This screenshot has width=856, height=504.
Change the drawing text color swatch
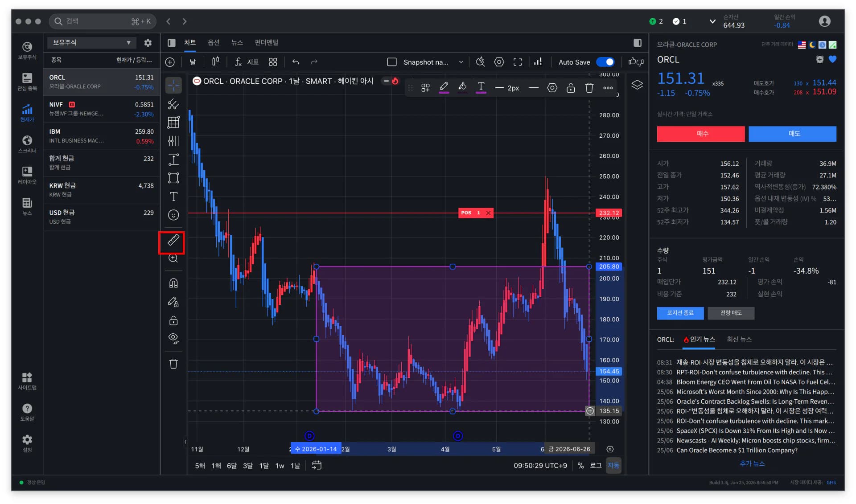click(x=481, y=87)
